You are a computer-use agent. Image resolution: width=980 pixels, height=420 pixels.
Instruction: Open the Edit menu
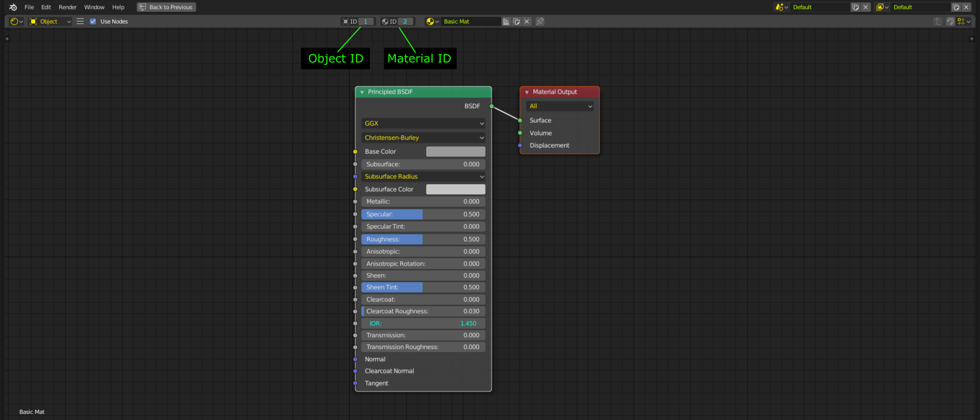point(46,7)
